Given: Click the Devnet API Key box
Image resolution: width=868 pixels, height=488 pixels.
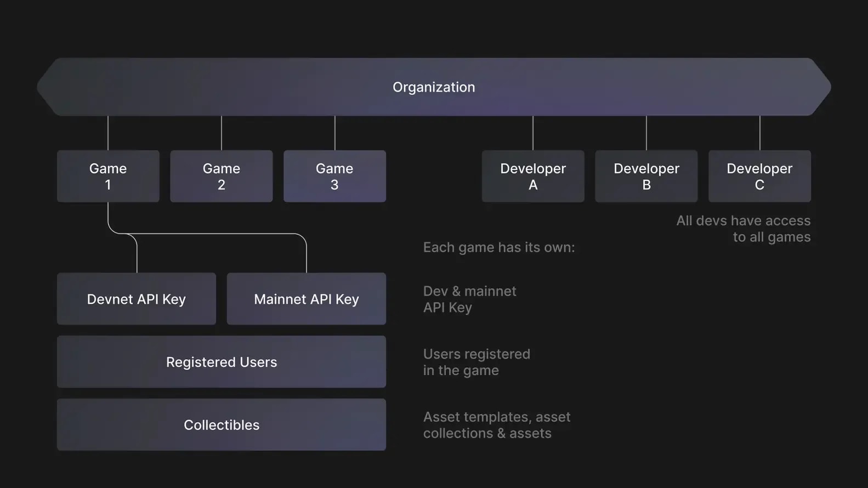Looking at the screenshot, I should pos(137,299).
